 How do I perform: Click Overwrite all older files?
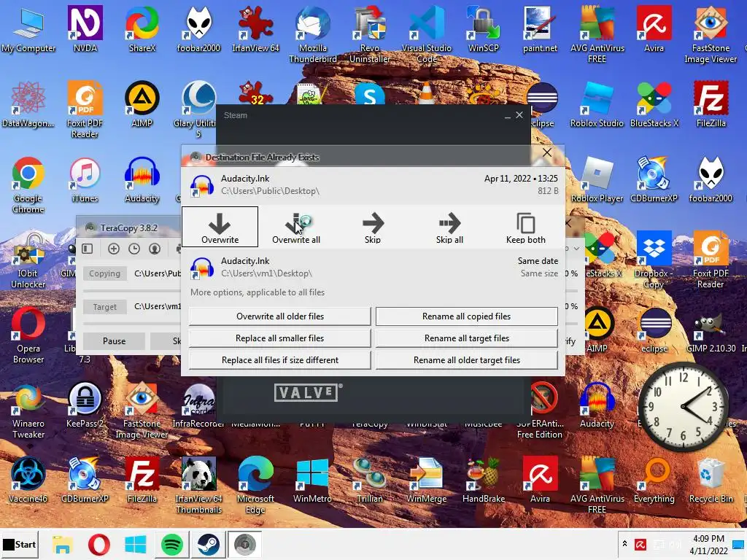click(279, 316)
